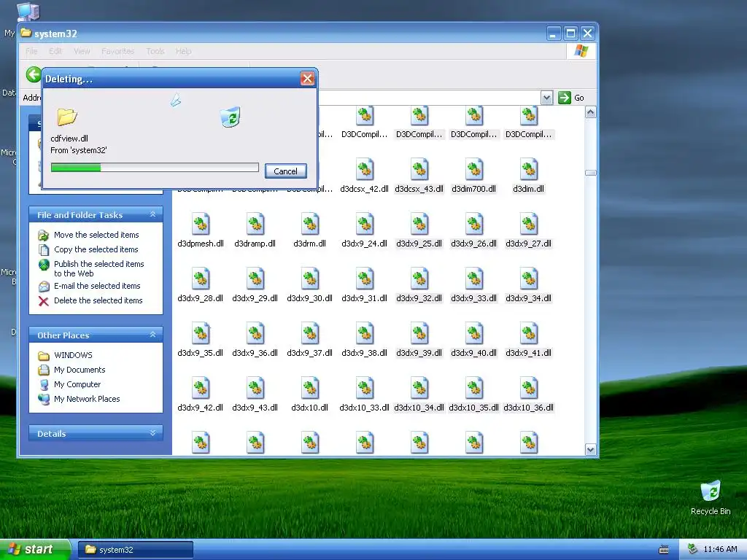Click the d3dx9_39.dll file name

point(419,354)
